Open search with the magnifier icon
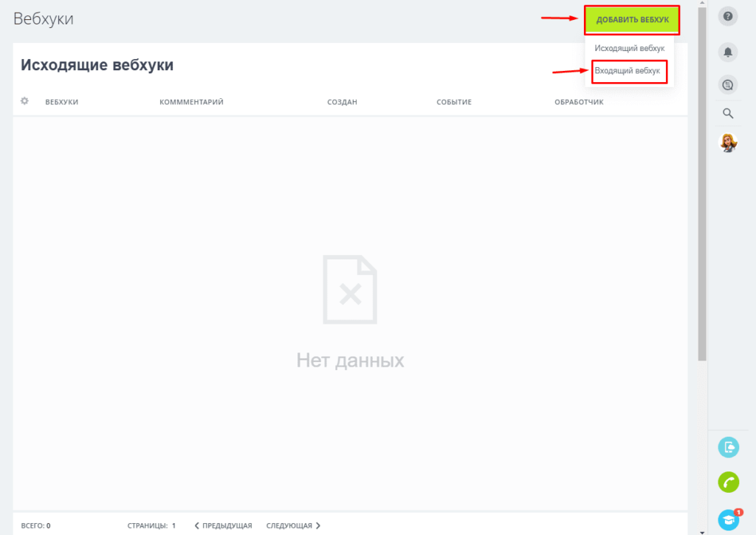Viewport: 756px width, 535px height. [x=728, y=113]
